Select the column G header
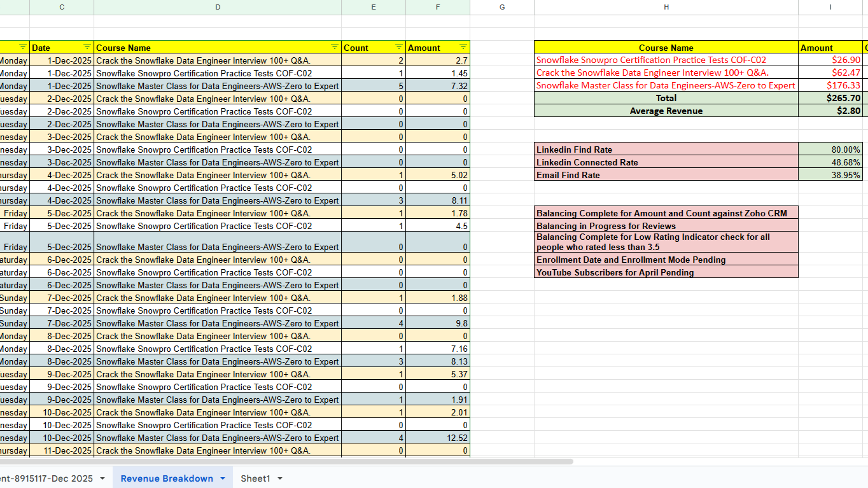This screenshot has width=868, height=488. 502,7
